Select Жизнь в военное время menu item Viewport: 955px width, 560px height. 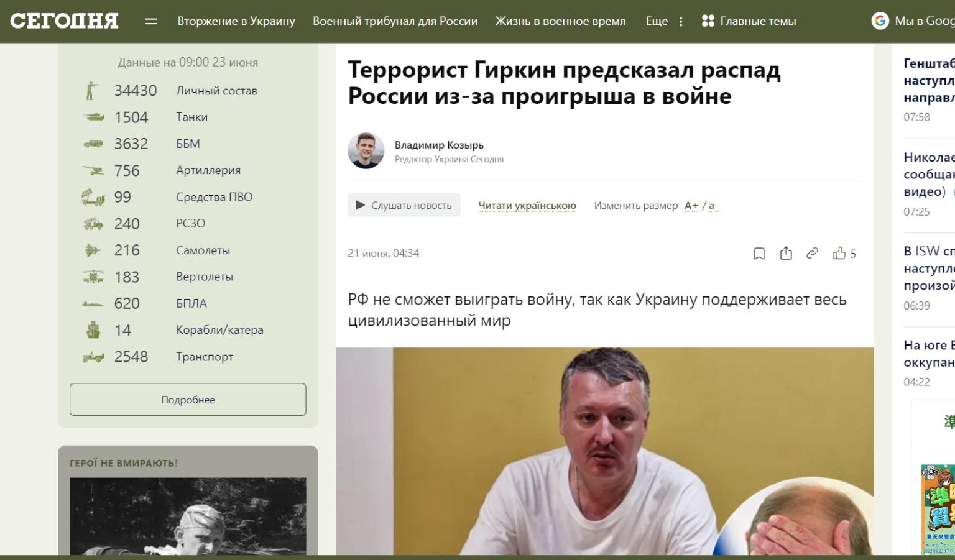(560, 21)
